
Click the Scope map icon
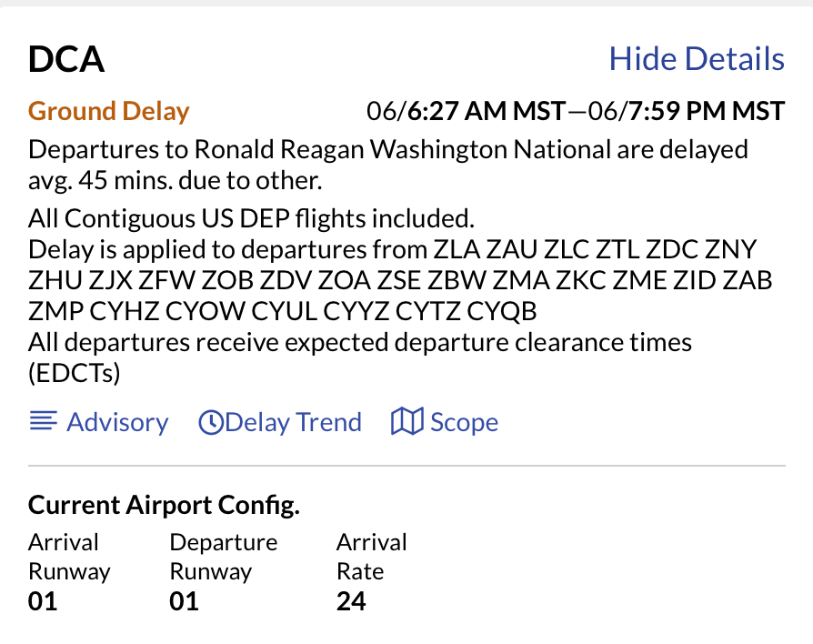(x=406, y=422)
